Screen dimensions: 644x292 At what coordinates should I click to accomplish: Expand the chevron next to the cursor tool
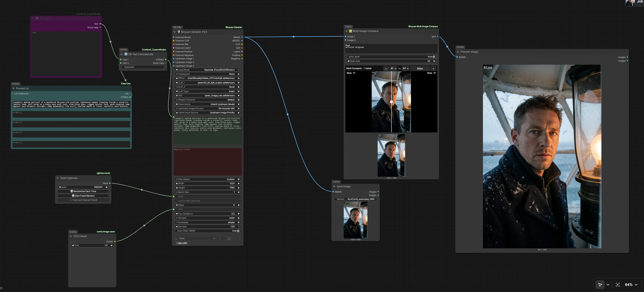(608, 285)
